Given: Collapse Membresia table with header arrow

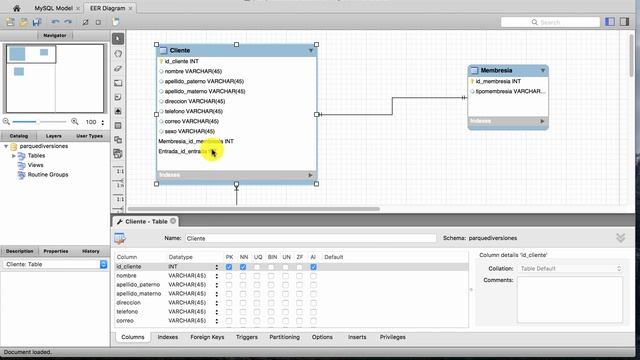Looking at the screenshot, I should [x=543, y=71].
